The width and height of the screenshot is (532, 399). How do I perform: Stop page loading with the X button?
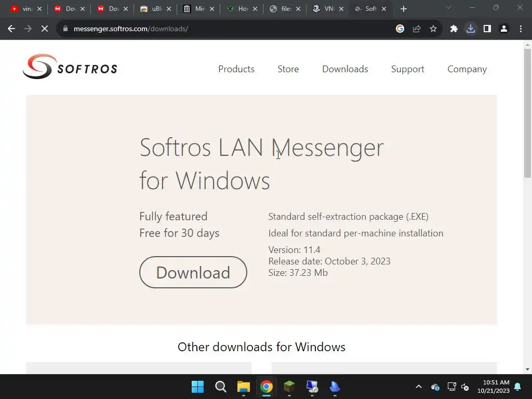pos(45,29)
